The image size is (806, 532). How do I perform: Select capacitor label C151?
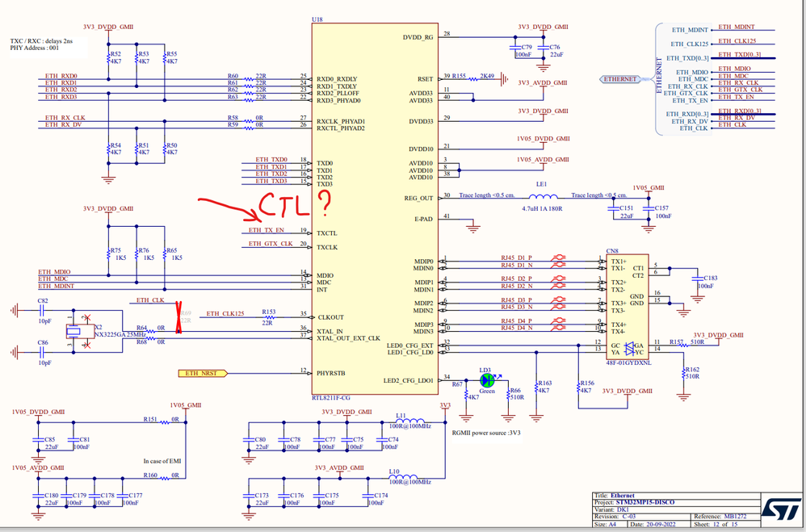tap(626, 208)
